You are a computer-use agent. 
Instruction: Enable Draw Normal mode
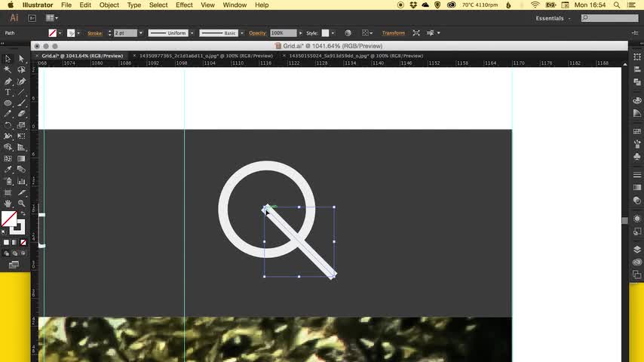[x=6, y=253]
